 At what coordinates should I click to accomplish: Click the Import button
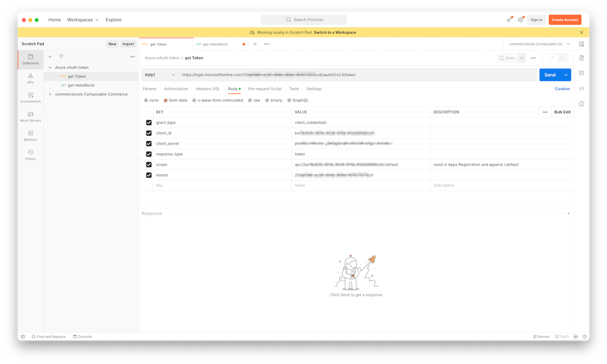(128, 44)
